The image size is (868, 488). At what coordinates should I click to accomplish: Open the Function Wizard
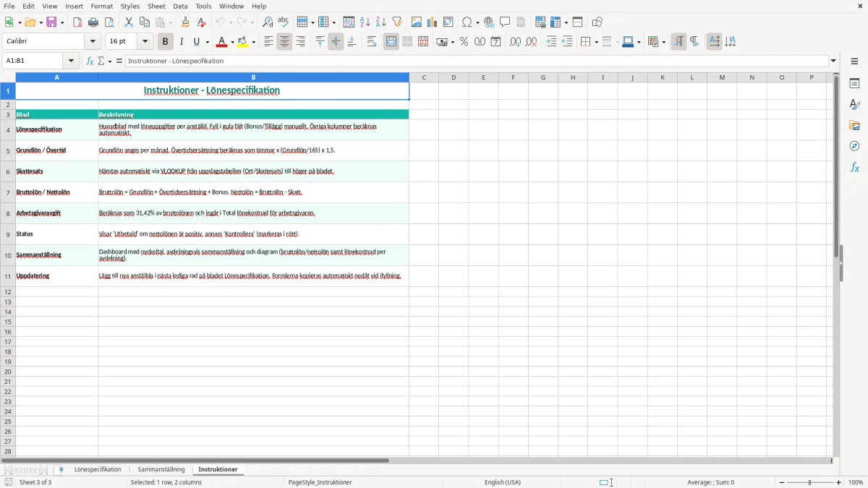coord(90,61)
